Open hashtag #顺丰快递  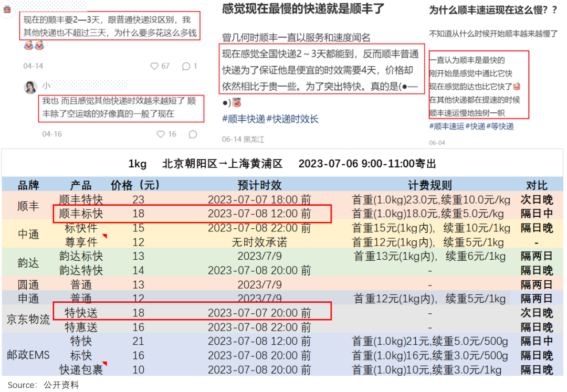pyautogui.click(x=244, y=119)
